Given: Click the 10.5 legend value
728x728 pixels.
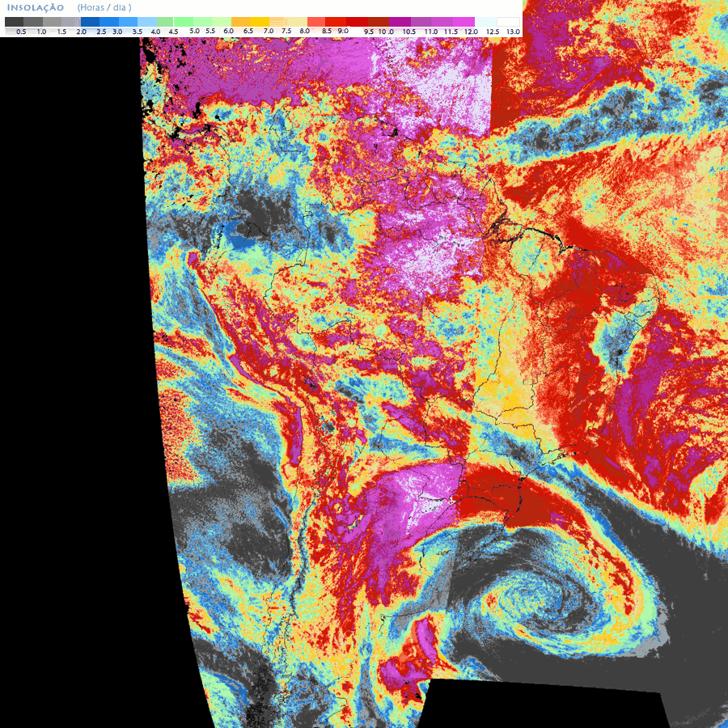Looking at the screenshot, I should click(409, 32).
